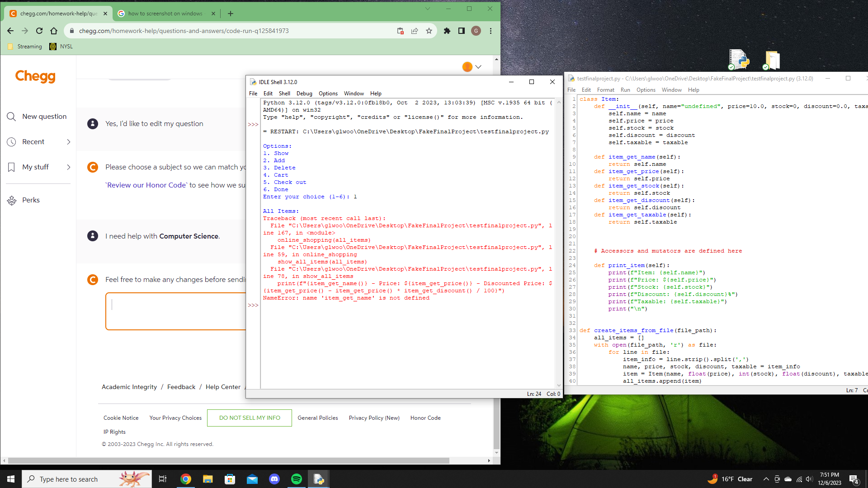Expand the Recent section chevron

[x=69, y=142]
